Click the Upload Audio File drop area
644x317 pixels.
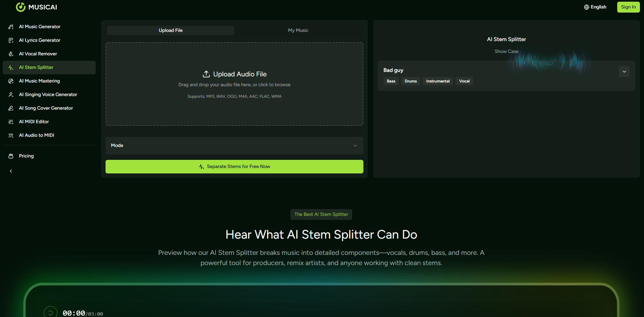(234, 84)
